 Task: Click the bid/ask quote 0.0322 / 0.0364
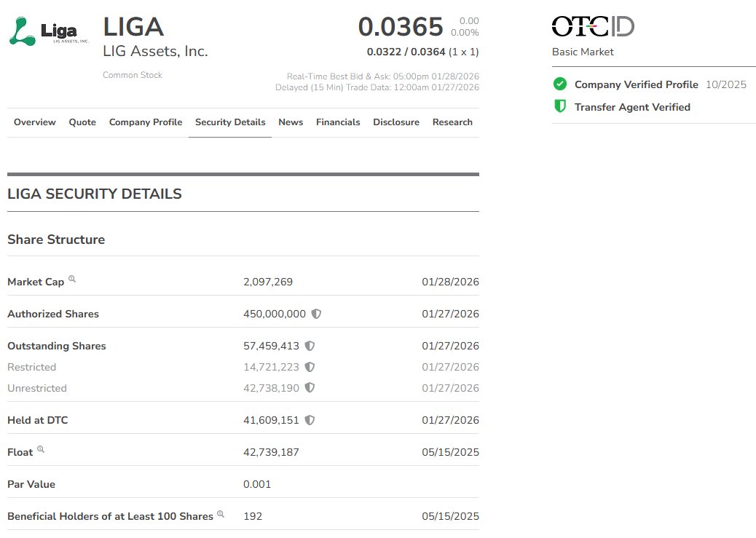point(406,52)
